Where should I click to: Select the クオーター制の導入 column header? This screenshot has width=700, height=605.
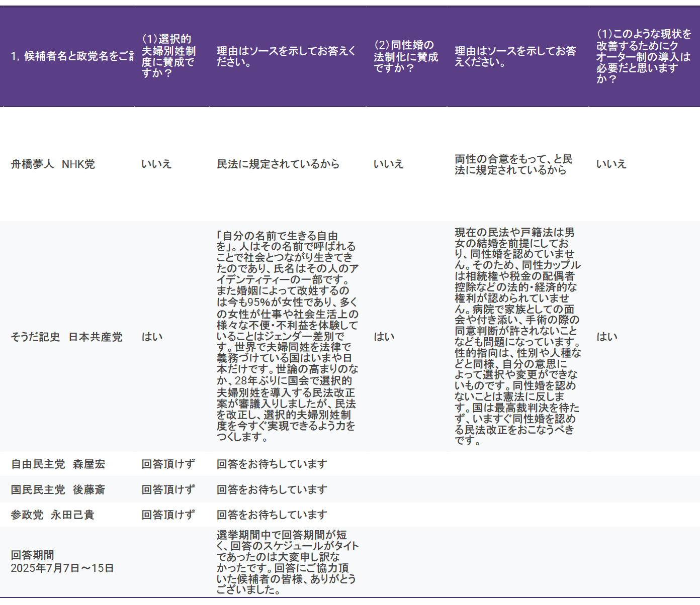(643, 56)
